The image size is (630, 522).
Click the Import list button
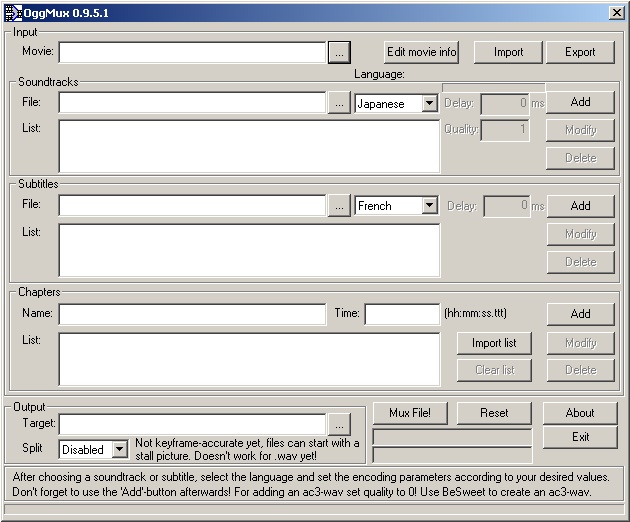tap(494, 343)
